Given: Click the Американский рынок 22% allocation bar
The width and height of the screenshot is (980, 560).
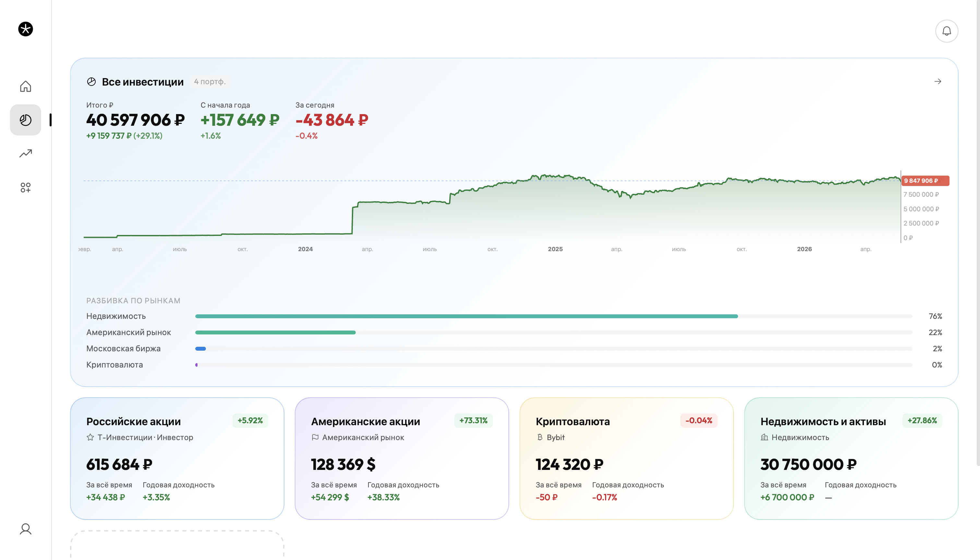Looking at the screenshot, I should [x=554, y=332].
